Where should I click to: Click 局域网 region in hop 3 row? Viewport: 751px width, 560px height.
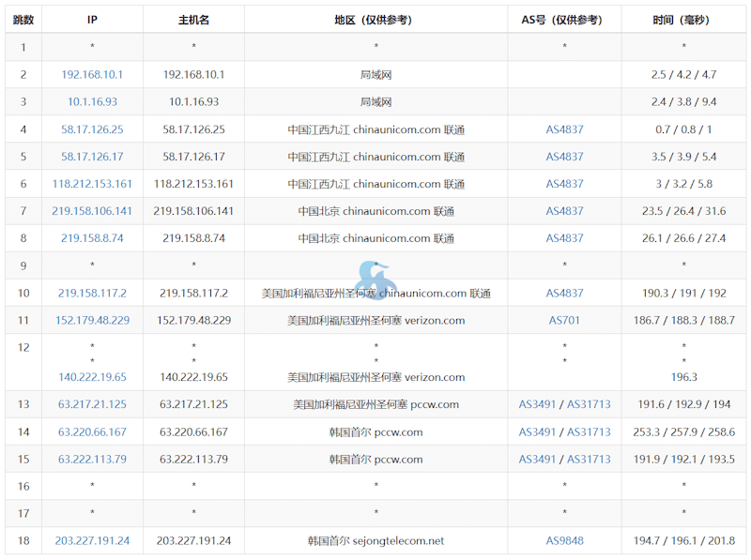click(x=376, y=102)
